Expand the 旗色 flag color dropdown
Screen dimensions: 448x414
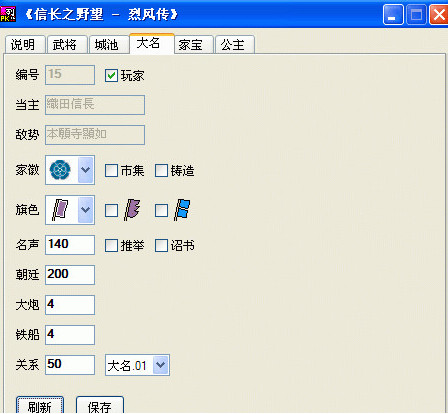[85, 210]
